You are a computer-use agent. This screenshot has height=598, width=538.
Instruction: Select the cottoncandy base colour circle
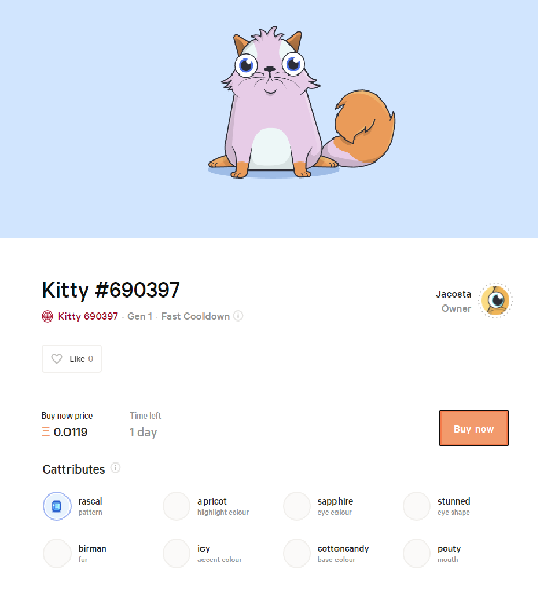pyautogui.click(x=297, y=553)
